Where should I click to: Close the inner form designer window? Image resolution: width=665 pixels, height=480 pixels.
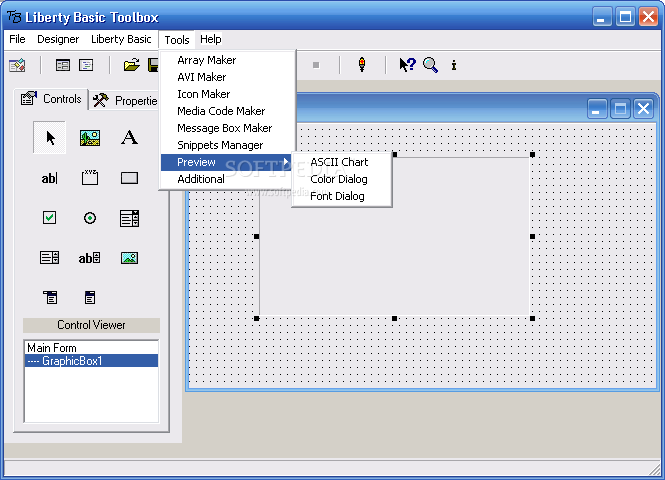643,109
